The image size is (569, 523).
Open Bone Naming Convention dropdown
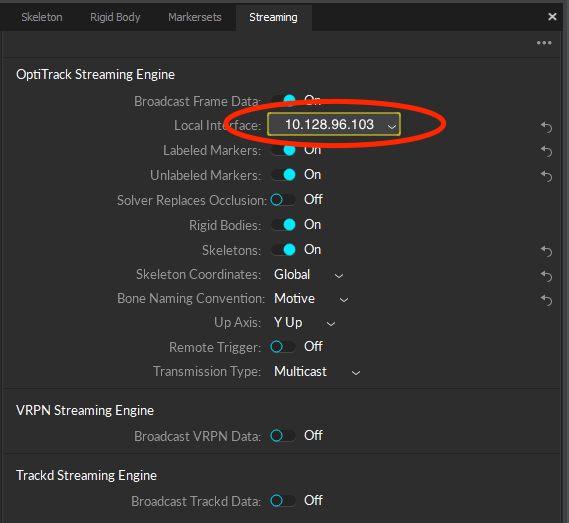tap(311, 299)
